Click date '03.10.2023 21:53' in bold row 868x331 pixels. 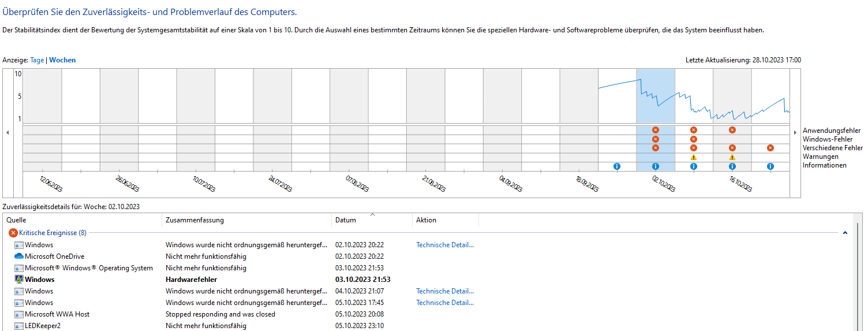click(363, 280)
